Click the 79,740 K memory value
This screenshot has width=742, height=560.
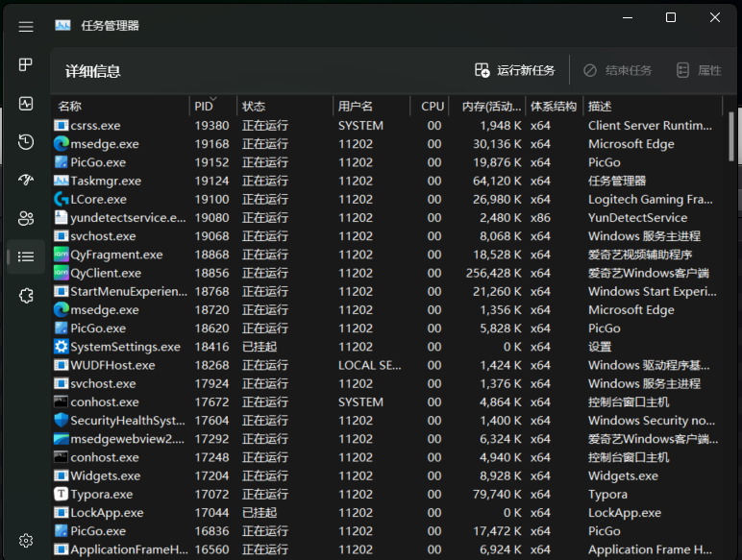[497, 495]
